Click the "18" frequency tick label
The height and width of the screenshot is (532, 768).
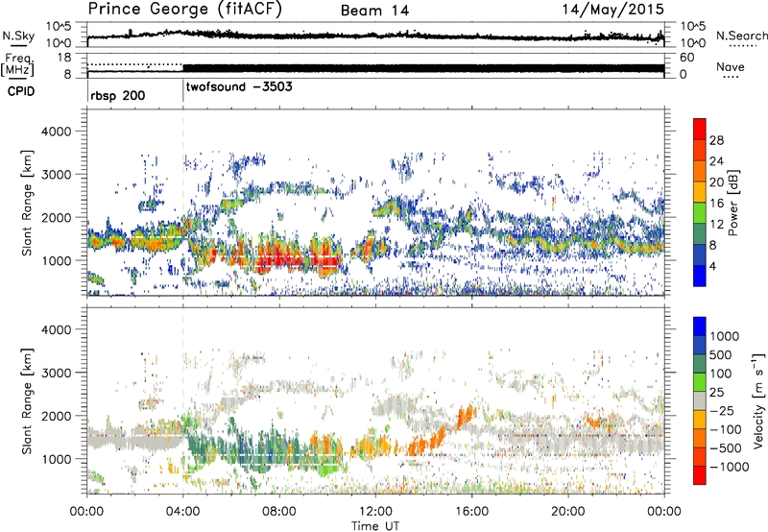[63, 58]
